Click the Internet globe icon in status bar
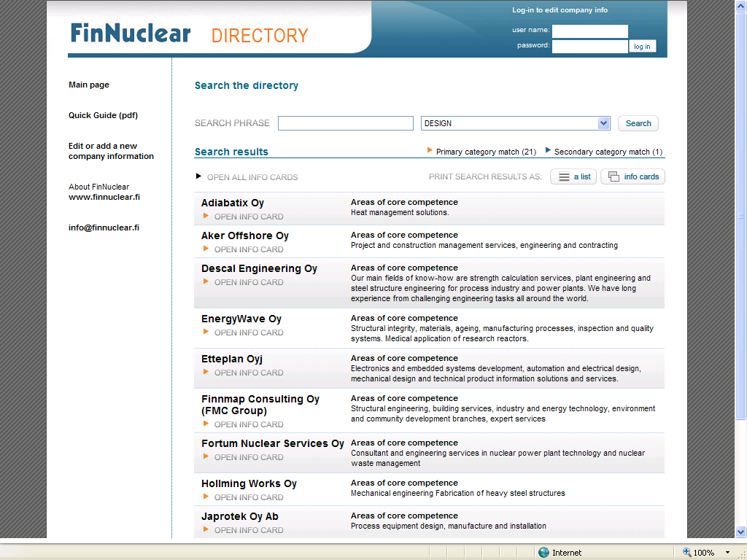Viewport: 747px width, 560px height. (x=543, y=553)
